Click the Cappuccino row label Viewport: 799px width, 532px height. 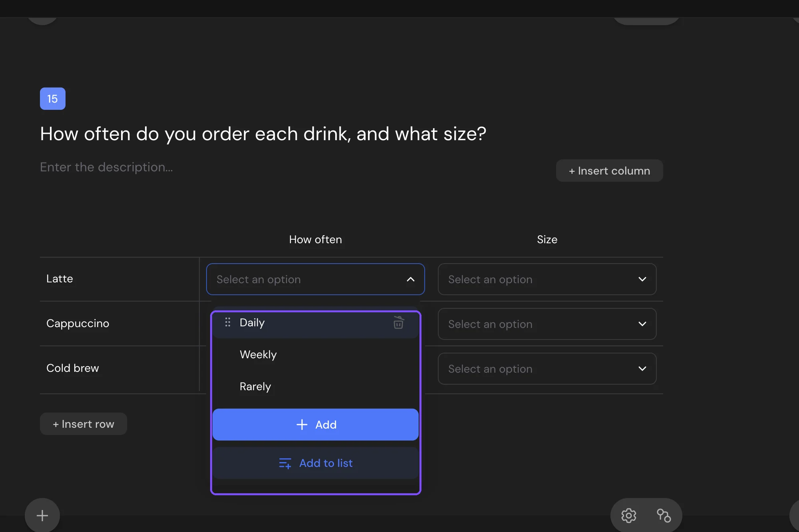point(78,323)
